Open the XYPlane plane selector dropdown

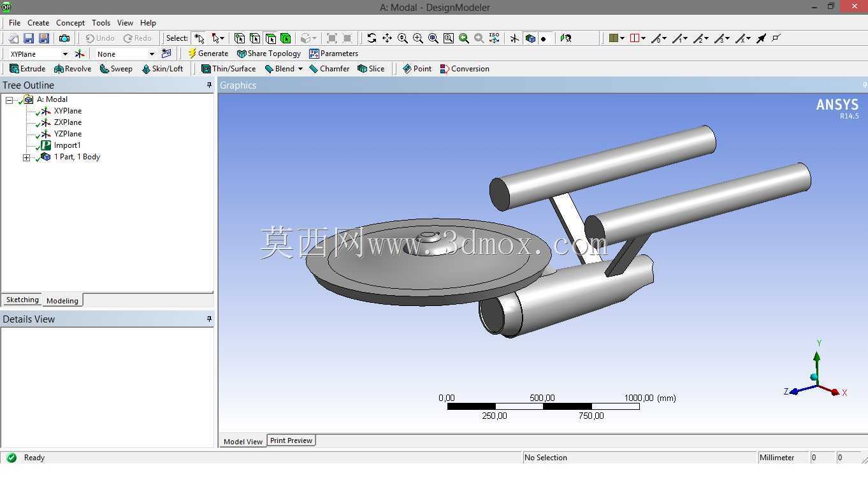coord(65,54)
